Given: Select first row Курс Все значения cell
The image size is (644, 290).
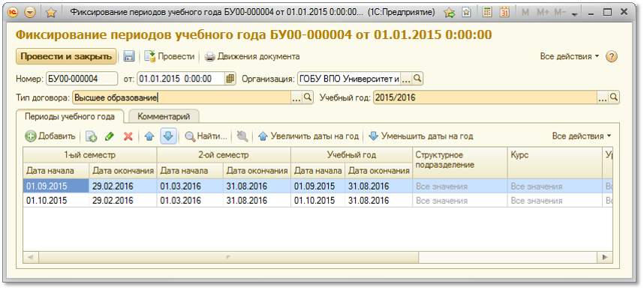Looking at the screenshot, I should [x=555, y=187].
